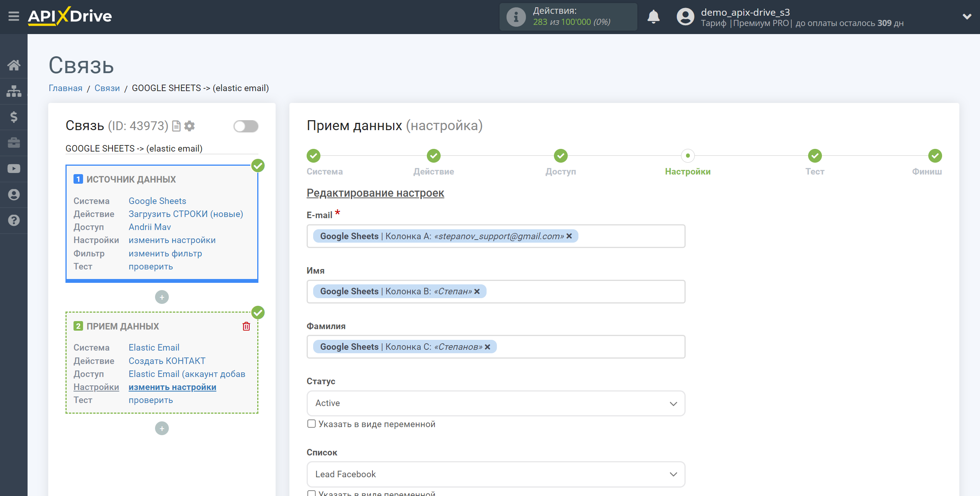
Task: Open 'Создать КОНТАКТ' action link
Action: pyautogui.click(x=167, y=361)
